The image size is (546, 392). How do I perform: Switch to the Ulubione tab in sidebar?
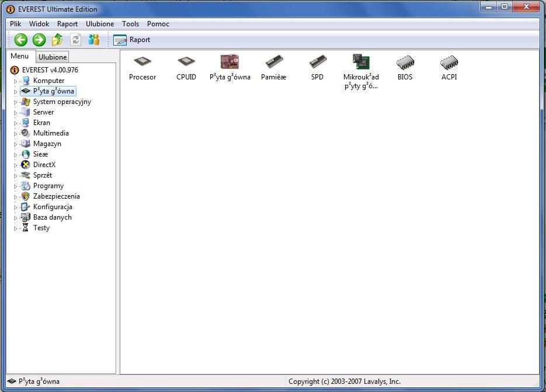(53, 57)
